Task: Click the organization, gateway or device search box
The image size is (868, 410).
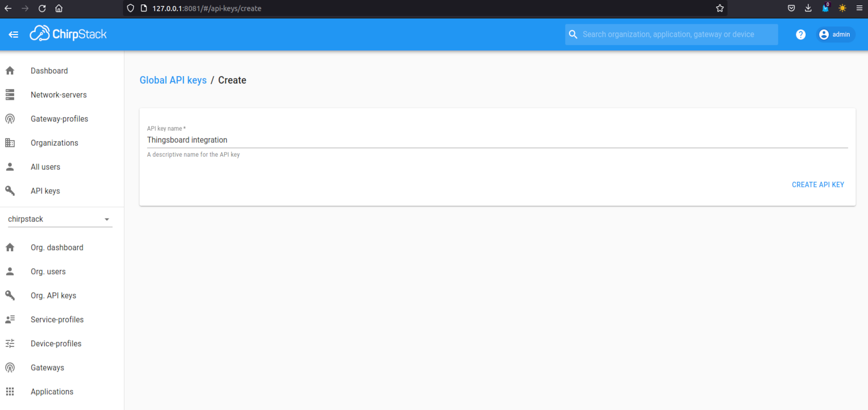Action: coord(675,34)
